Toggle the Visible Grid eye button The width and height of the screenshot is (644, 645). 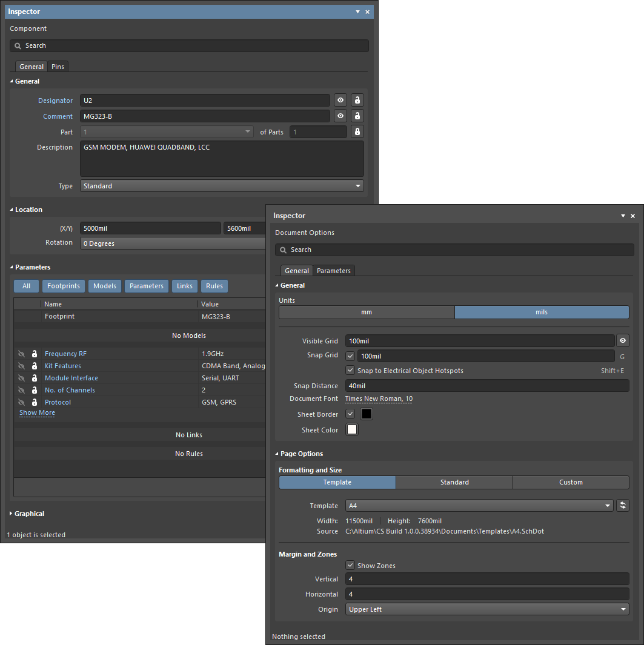point(622,341)
